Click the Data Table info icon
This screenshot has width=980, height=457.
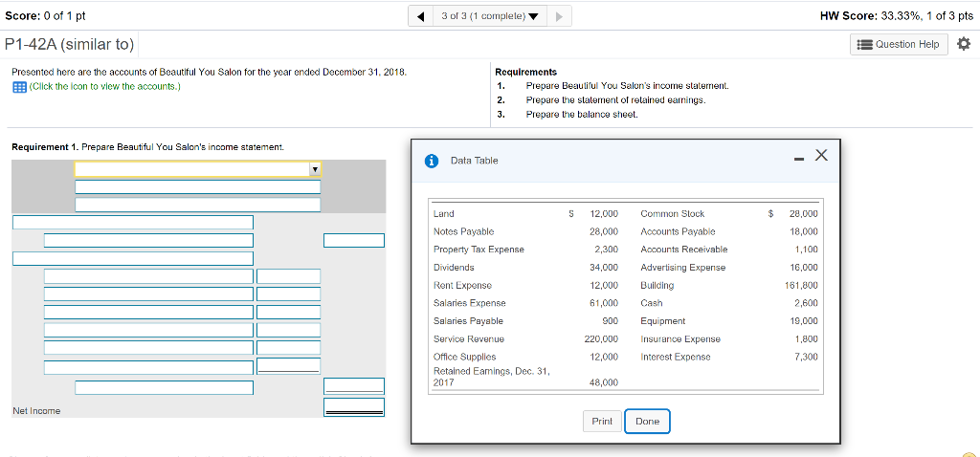coord(431,161)
